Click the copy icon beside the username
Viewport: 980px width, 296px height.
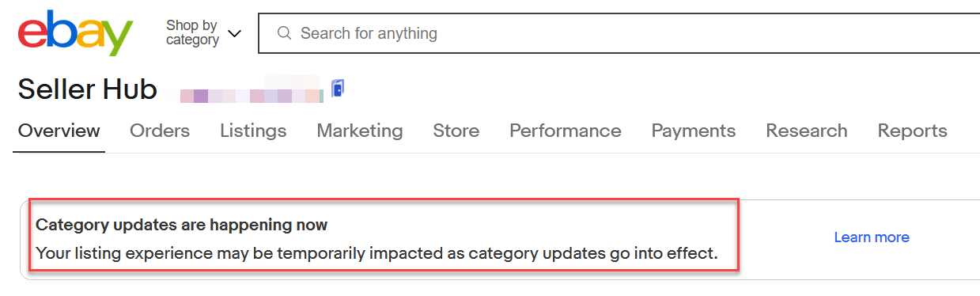coord(338,89)
